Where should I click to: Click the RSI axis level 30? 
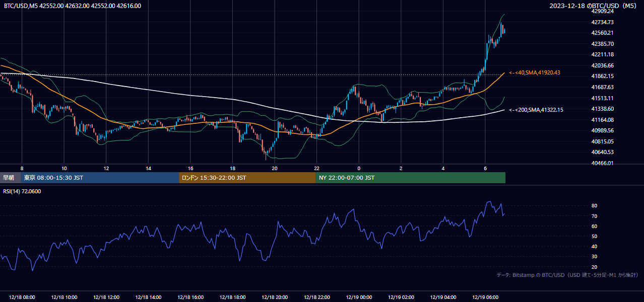click(595, 257)
